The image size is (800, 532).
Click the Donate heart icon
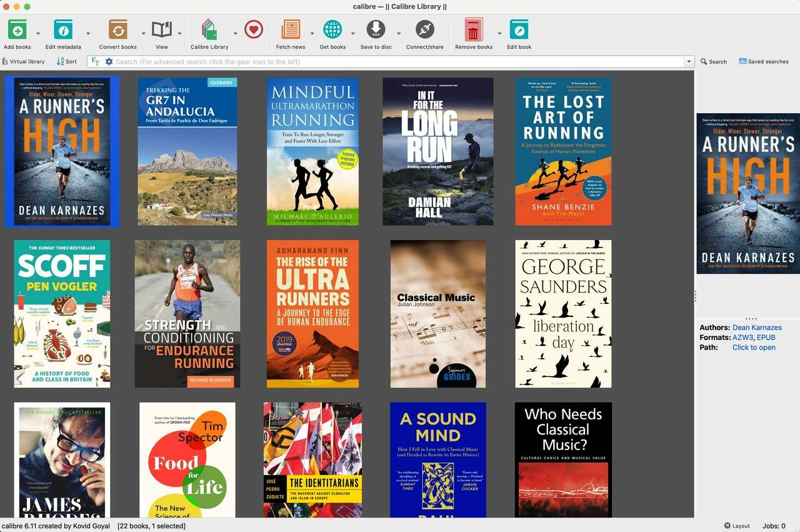pyautogui.click(x=254, y=29)
